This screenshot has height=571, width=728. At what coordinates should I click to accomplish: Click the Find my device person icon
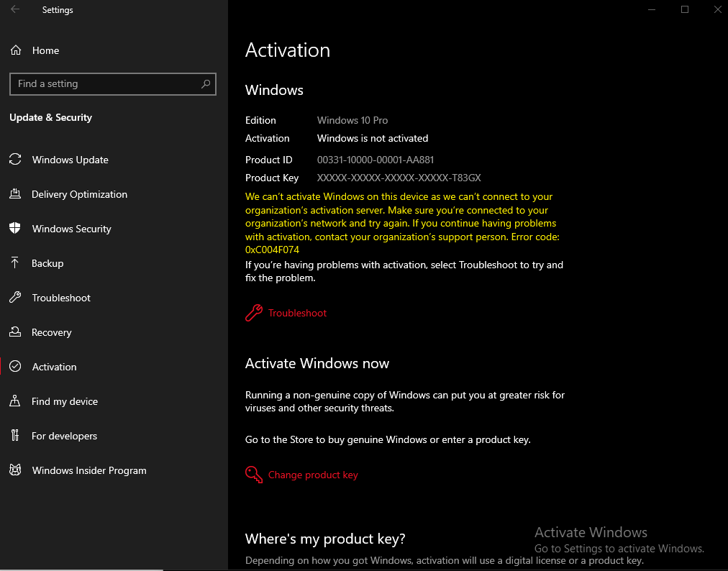coord(15,401)
